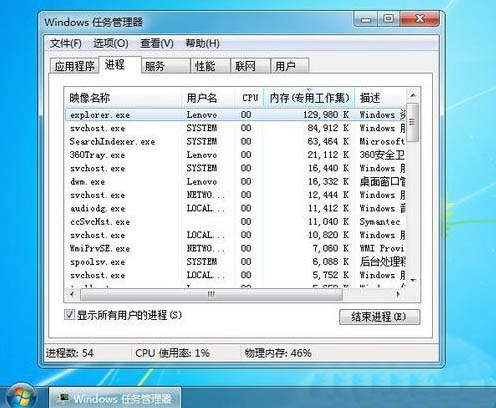Click the vertical scrollbar up arrow
The height and width of the screenshot is (408, 496).
(x=413, y=96)
